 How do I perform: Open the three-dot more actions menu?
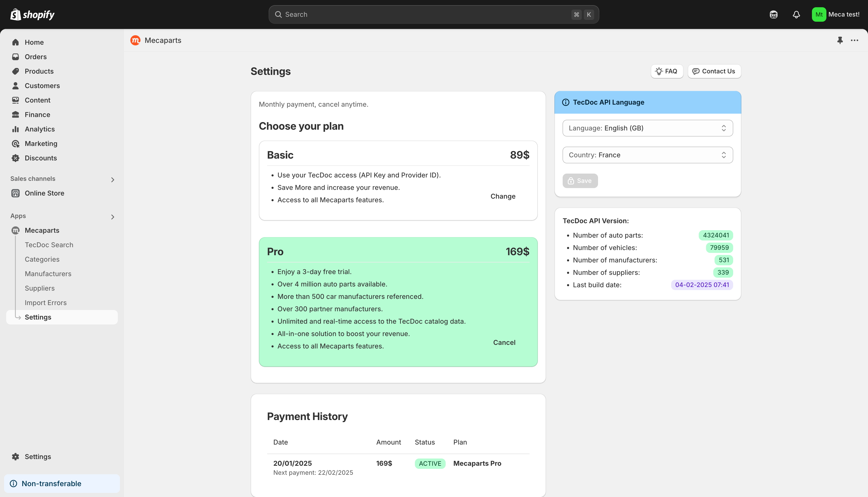tap(855, 40)
